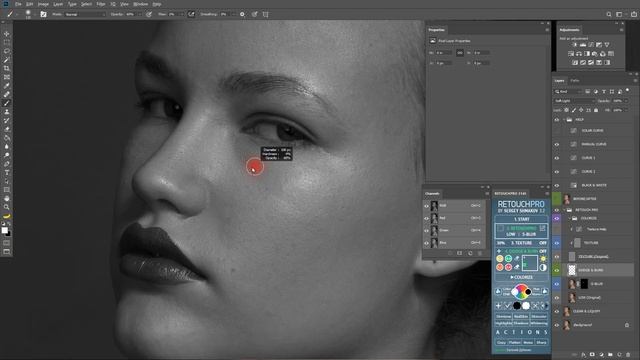Select the Hand tool
This screenshot has height=360, width=640.
(7, 198)
